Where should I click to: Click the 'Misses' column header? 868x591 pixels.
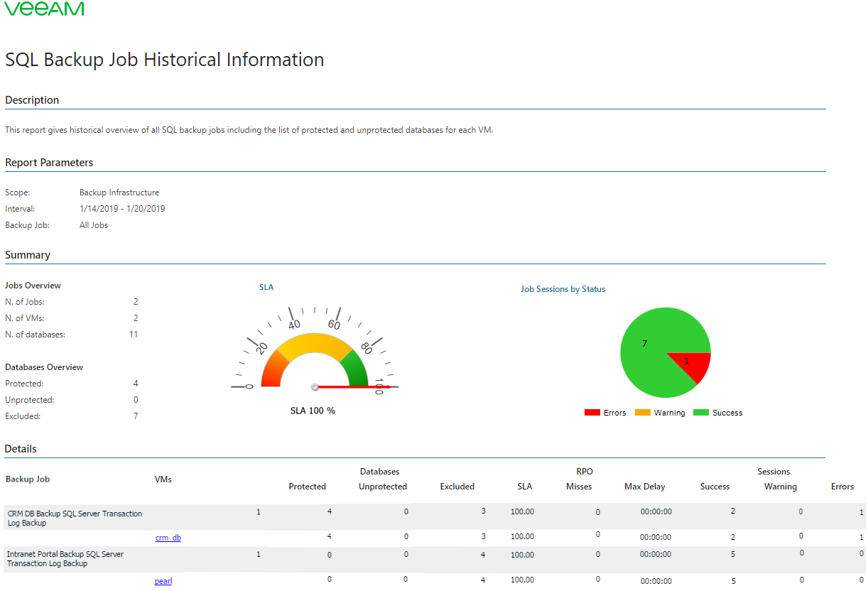[x=579, y=487]
